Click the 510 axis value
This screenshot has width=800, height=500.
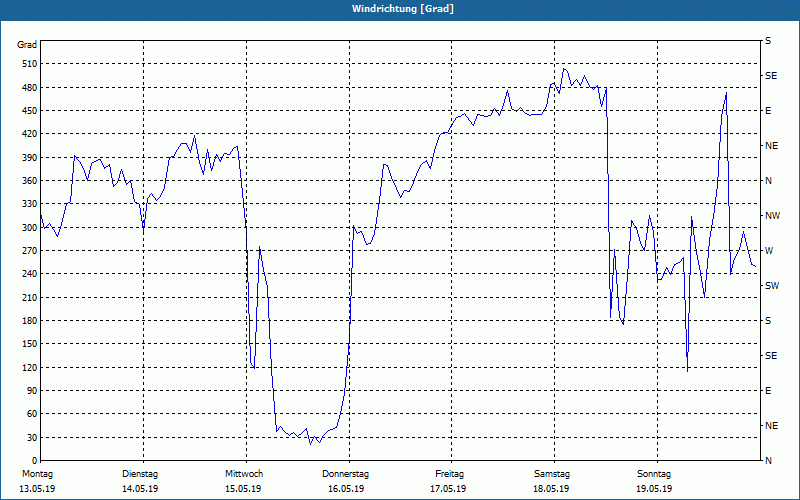pyautogui.click(x=30, y=64)
